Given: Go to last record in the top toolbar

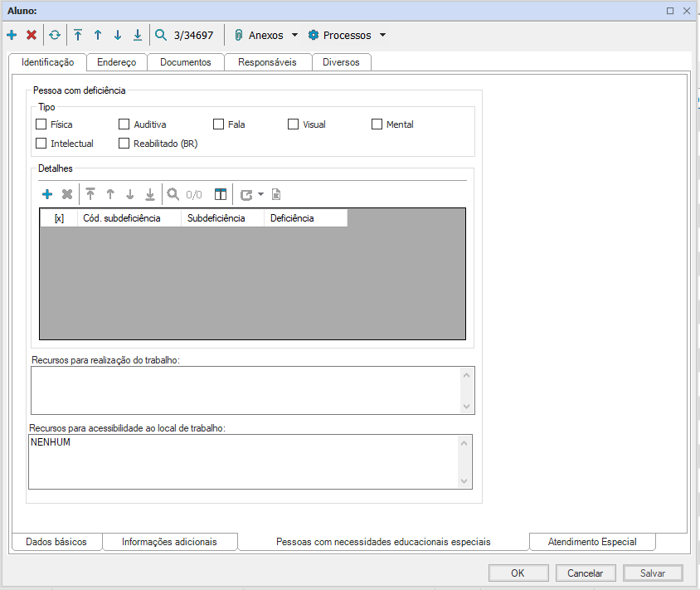Looking at the screenshot, I should [138, 35].
